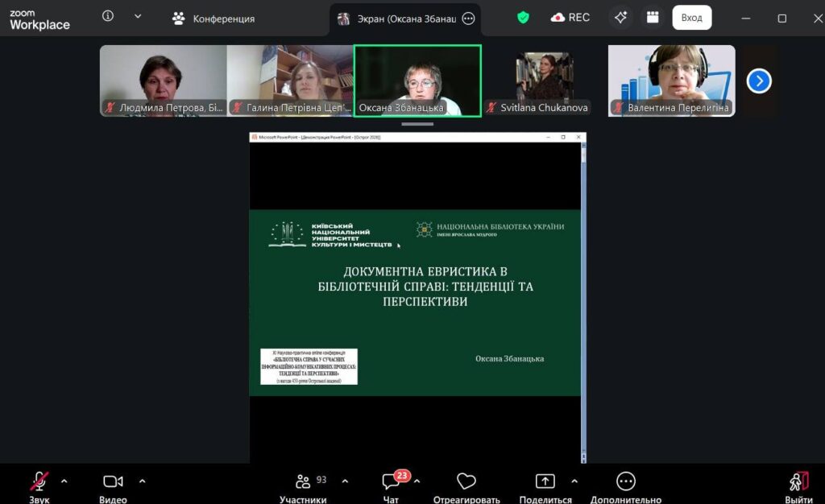The image size is (825, 504).
Task: Select the Экран (Оксана Збанацька) tab
Action: [405, 19]
